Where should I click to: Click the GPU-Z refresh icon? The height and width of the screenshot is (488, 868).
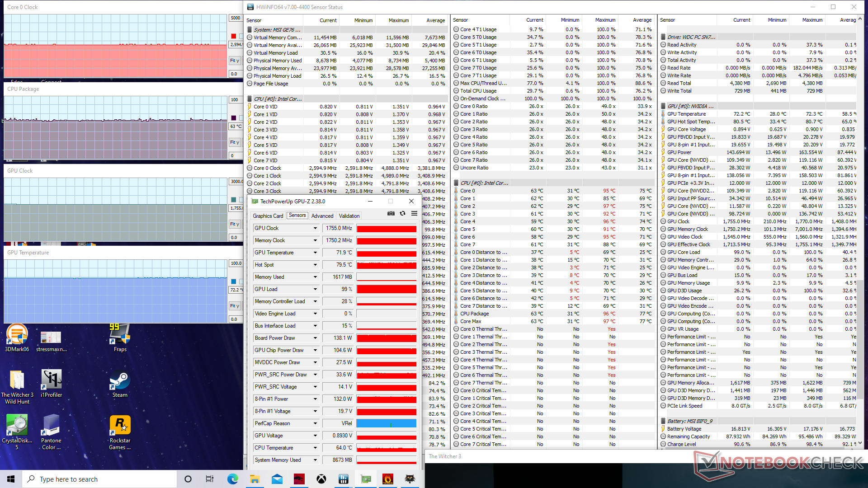pos(402,213)
